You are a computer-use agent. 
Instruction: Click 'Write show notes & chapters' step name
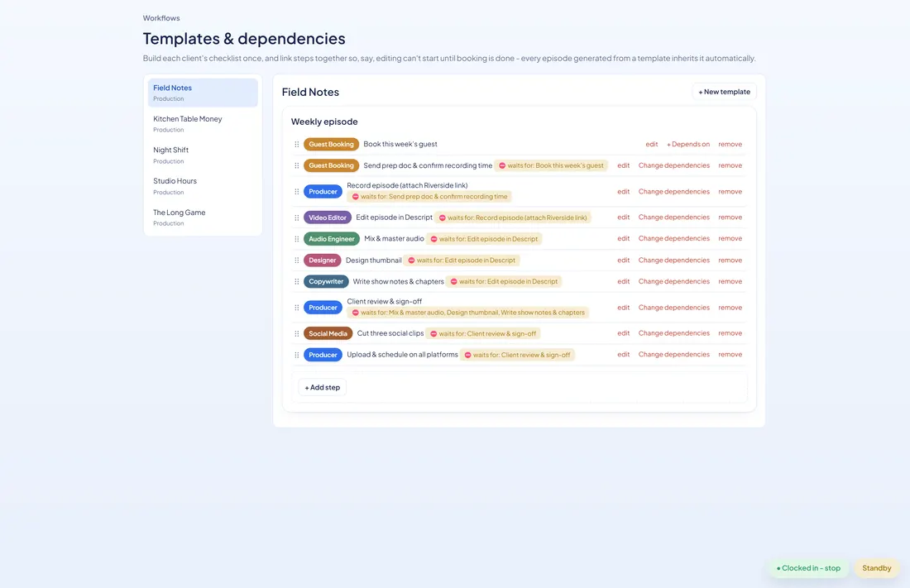click(398, 281)
